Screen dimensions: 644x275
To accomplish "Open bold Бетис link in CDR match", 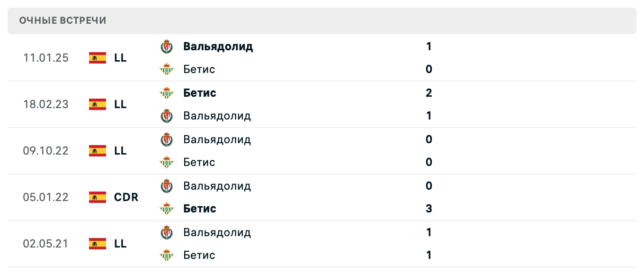I will [199, 209].
